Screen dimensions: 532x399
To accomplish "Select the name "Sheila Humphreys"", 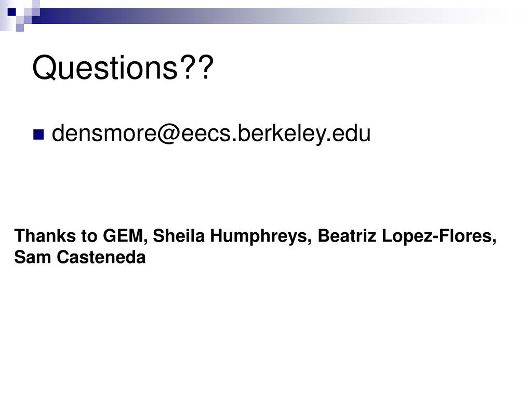I will (231, 236).
